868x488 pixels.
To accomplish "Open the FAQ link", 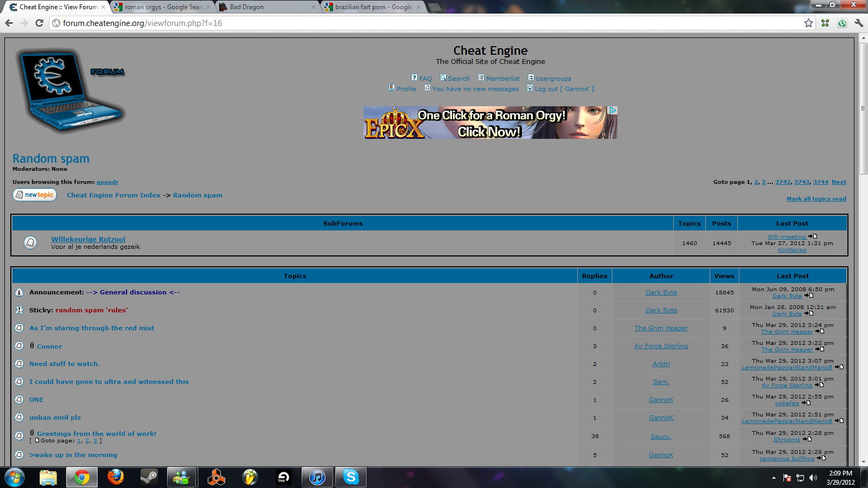I will tap(425, 79).
